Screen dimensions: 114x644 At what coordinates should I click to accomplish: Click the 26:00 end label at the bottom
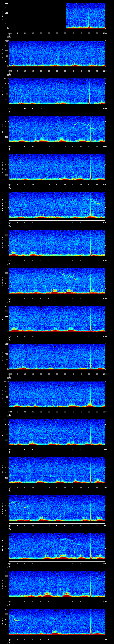[x=105, y=639]
